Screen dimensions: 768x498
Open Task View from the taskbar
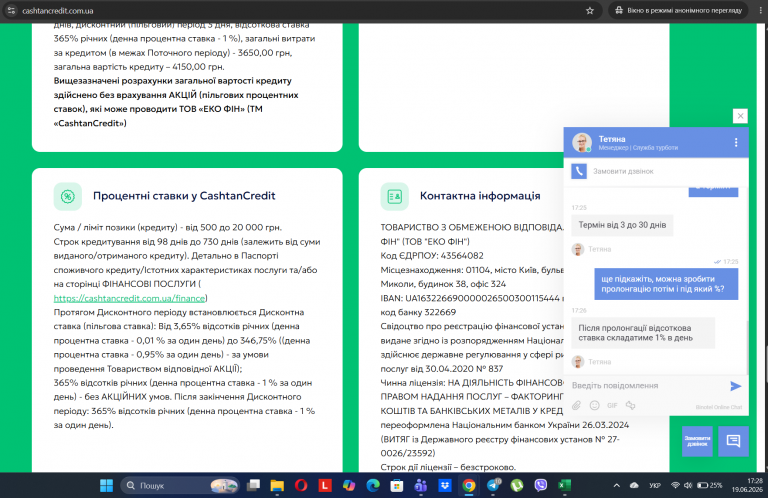253,485
